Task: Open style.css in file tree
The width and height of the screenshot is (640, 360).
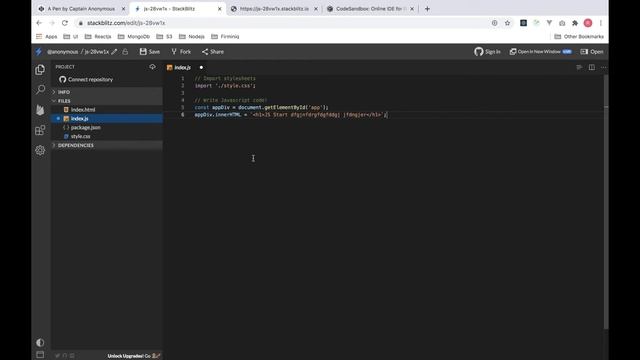Action: point(107,136)
